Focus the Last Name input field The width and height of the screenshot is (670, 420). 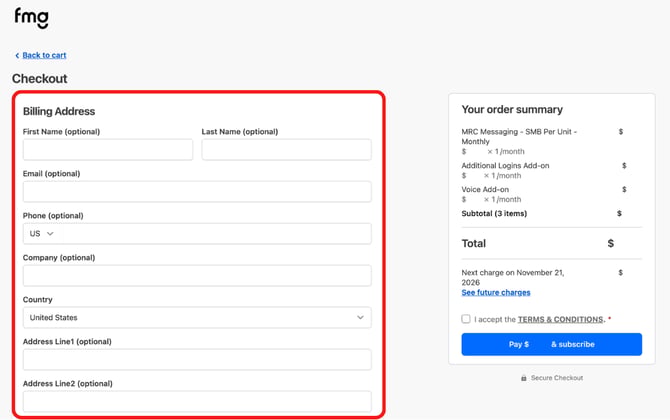(x=286, y=150)
